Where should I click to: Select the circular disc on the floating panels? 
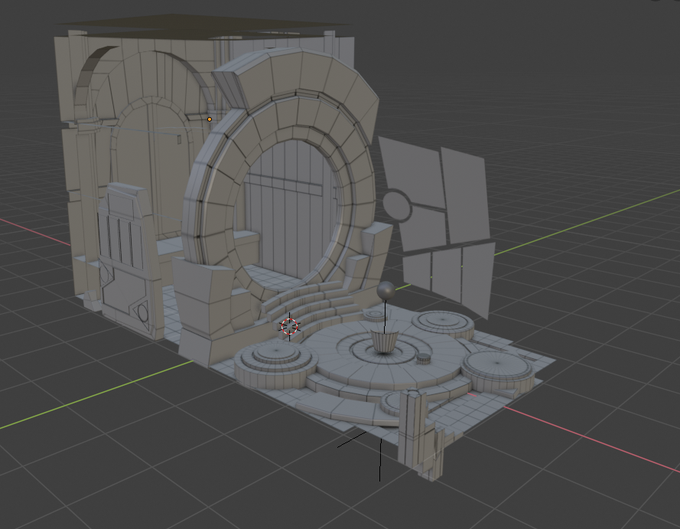(x=396, y=206)
